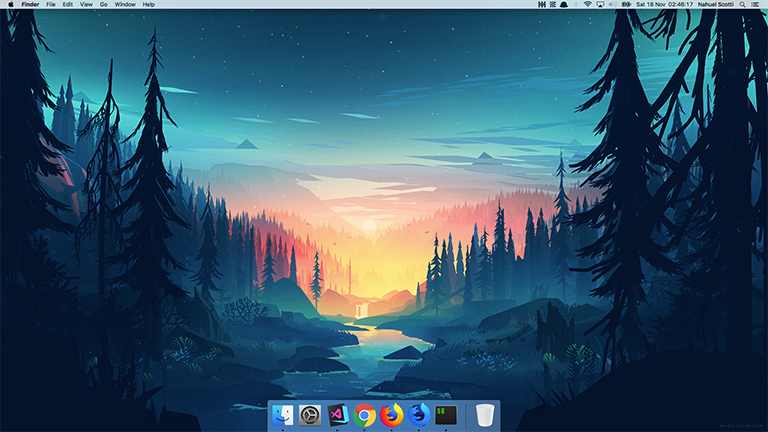Open Finder from the dock
768x432 pixels.
(x=283, y=415)
